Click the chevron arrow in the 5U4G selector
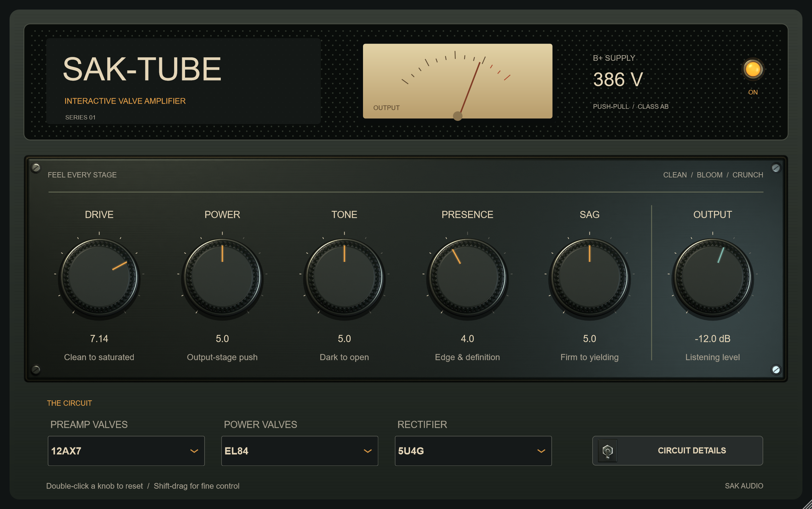Image resolution: width=812 pixels, height=509 pixels. click(x=541, y=451)
